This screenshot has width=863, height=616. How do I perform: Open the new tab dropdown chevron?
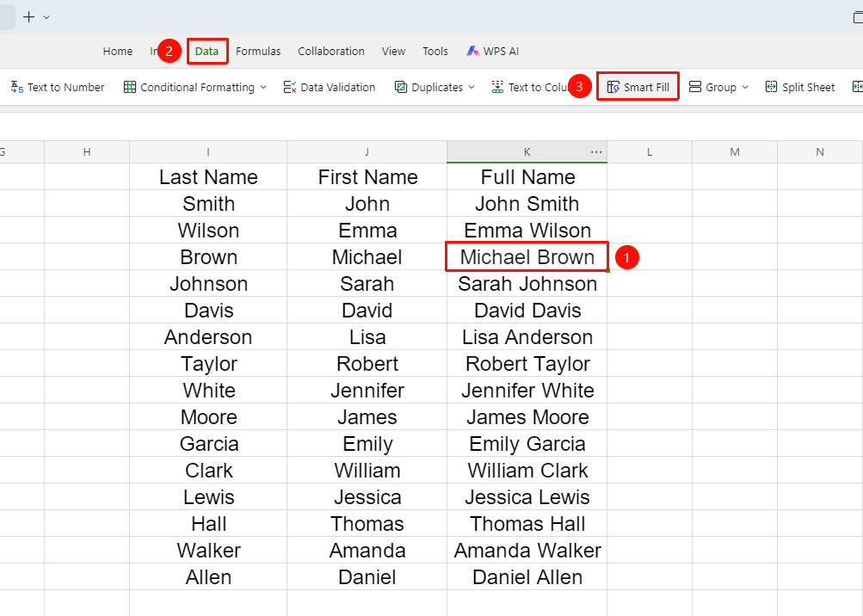click(x=46, y=17)
